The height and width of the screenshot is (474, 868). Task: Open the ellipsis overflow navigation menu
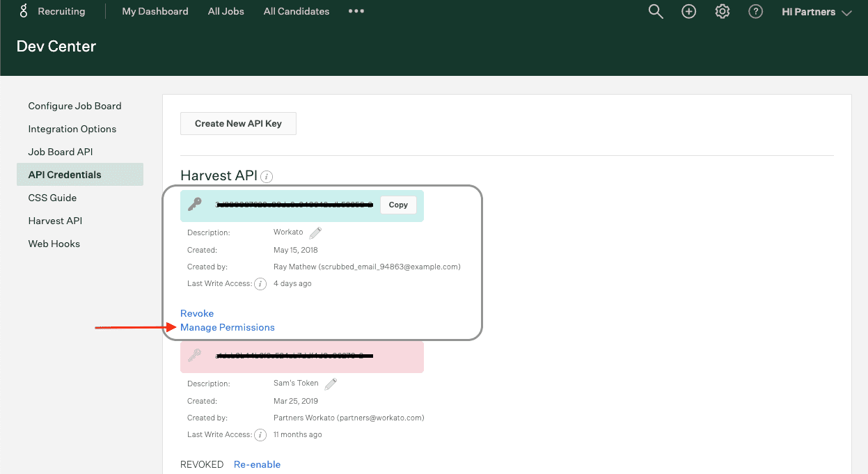[x=356, y=11]
